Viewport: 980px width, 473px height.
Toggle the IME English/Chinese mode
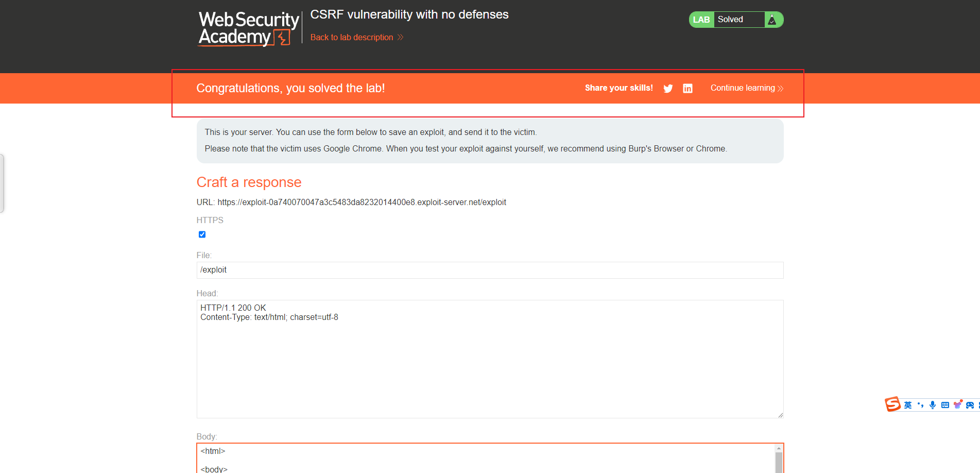click(908, 405)
